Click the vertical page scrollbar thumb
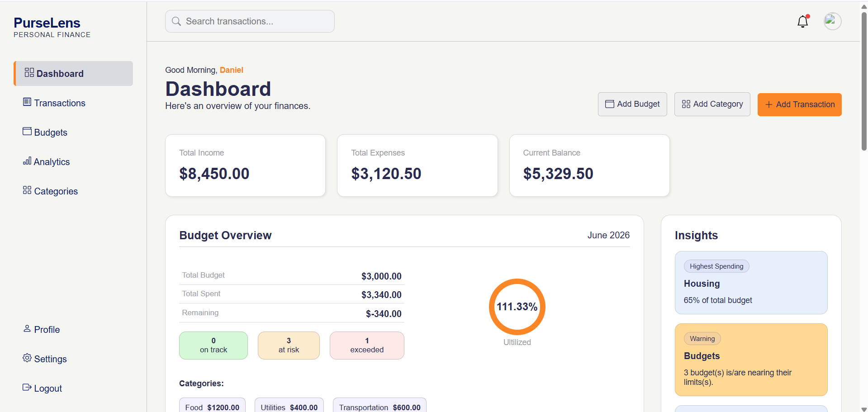Screen dimensions: 868x412 point(864,81)
